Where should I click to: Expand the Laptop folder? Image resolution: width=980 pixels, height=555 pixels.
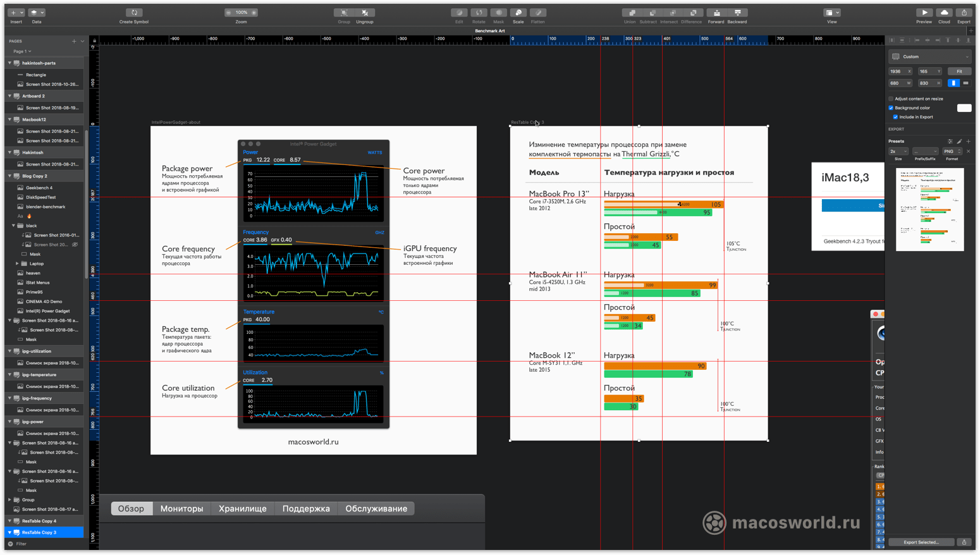click(17, 264)
